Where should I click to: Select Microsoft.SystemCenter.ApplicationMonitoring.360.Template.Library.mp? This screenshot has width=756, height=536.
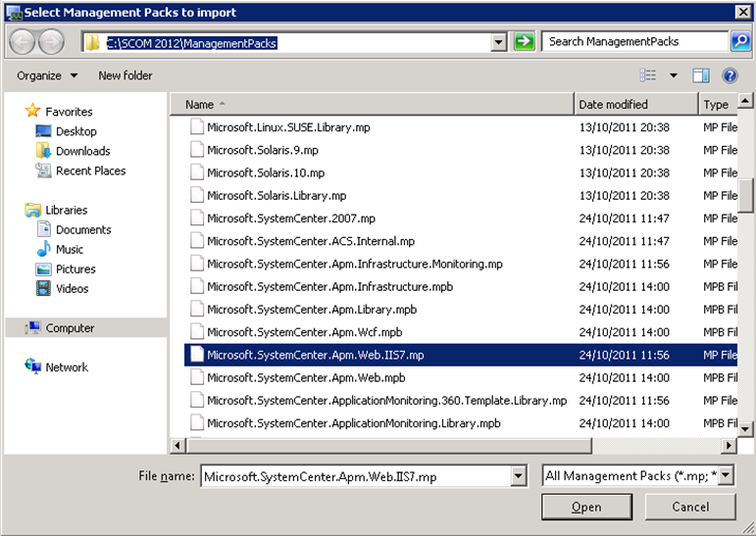coord(386,400)
